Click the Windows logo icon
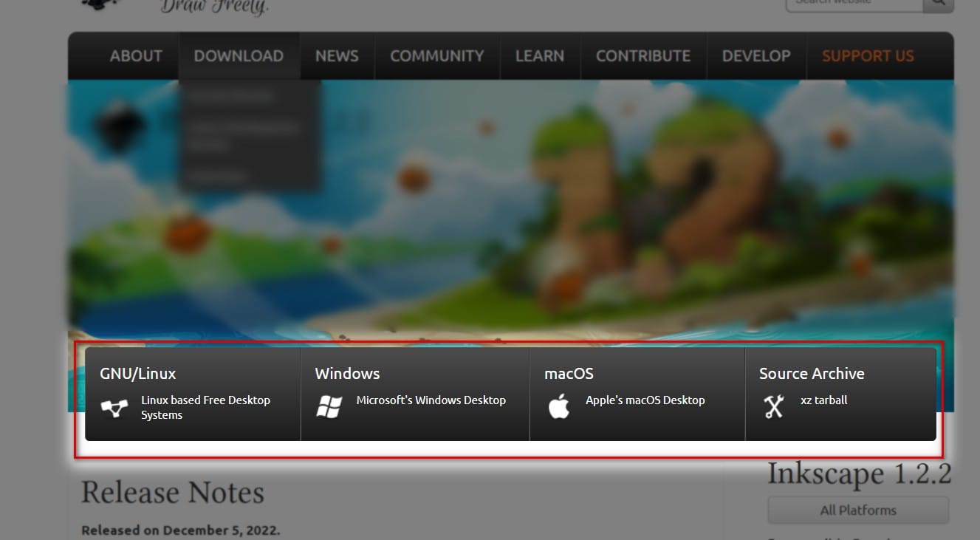The height and width of the screenshot is (540, 980). pos(329,407)
